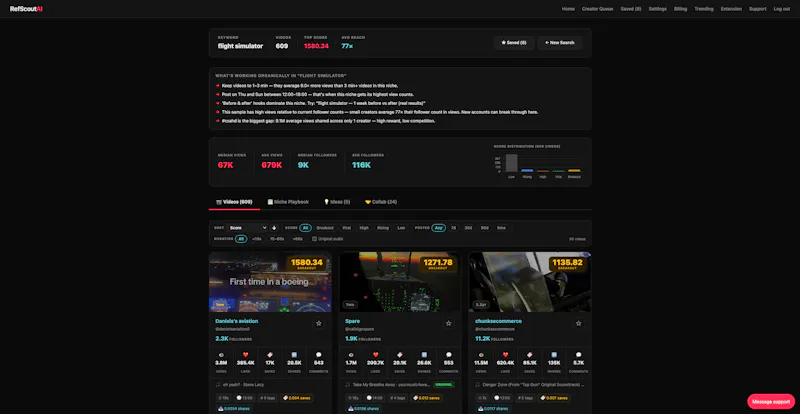The image size is (800, 414).
Task: Click Log out in the navigation
Action: [x=782, y=9]
